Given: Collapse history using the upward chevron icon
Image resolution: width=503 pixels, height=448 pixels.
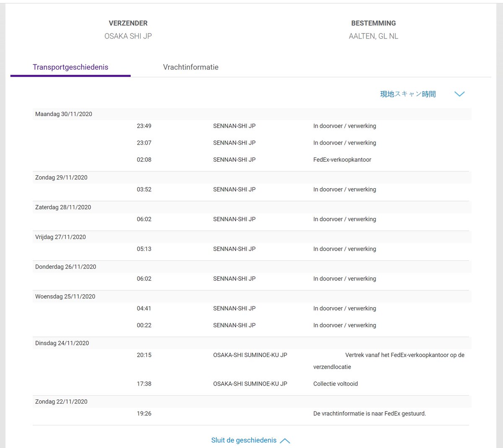Looking at the screenshot, I should click(285, 441).
